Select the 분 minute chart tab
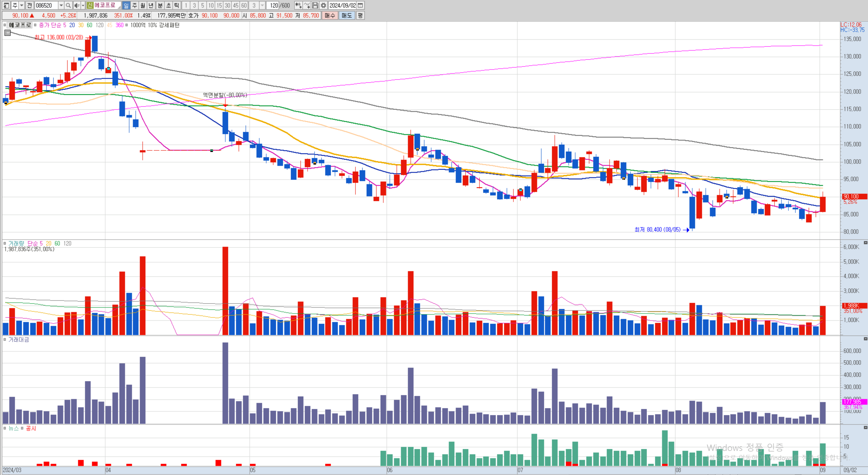This screenshot has height=475, width=868. coord(160,6)
